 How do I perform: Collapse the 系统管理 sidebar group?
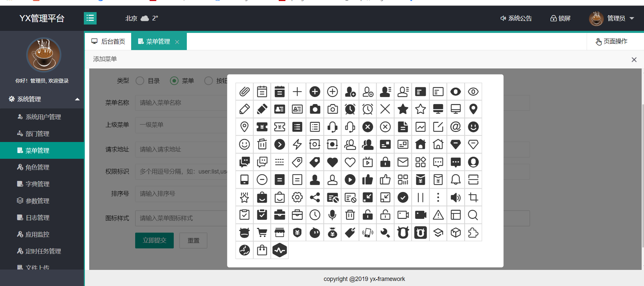42,99
